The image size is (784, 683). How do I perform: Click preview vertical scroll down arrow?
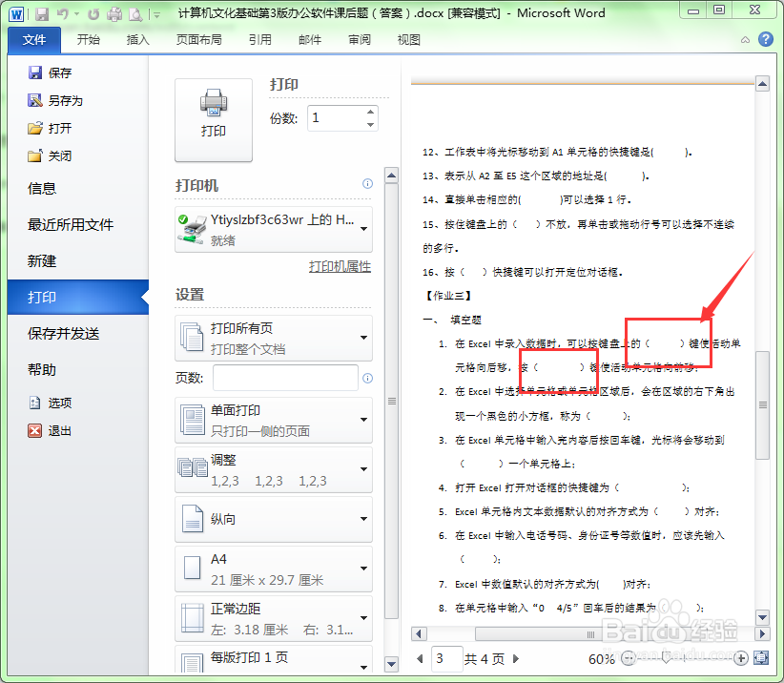click(762, 617)
